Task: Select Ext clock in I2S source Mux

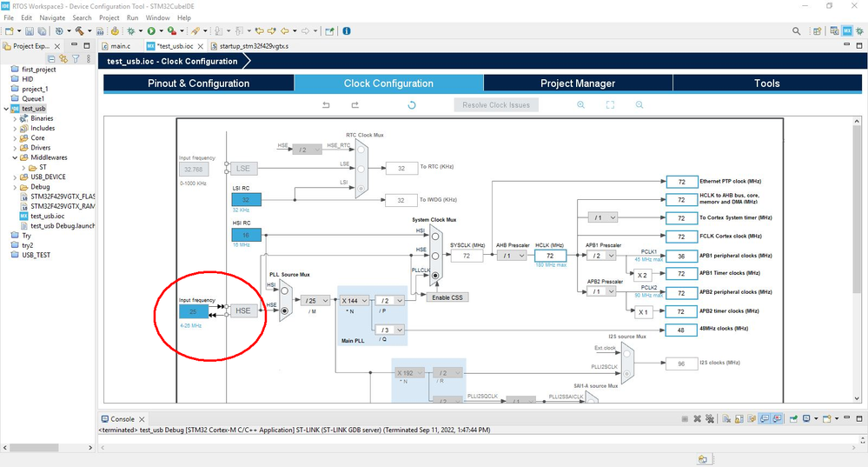Action: pos(626,354)
